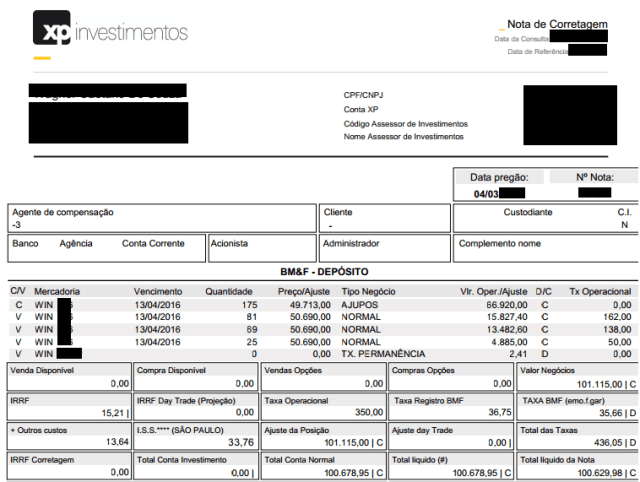Click Total Conta Normal value '100.678,95 | C'
The image size is (640, 482).
click(353, 473)
